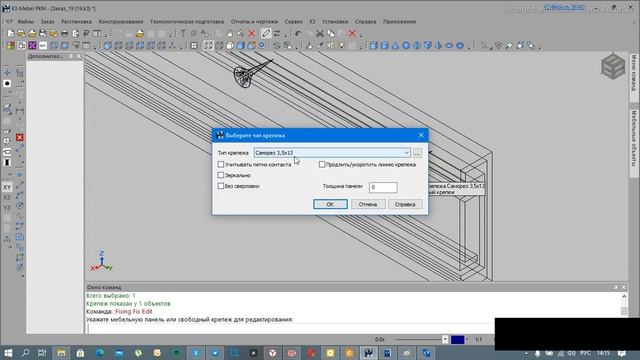The image size is (640, 360).
Task: Open the Отчеты и чертежи menu
Action: tap(254, 22)
